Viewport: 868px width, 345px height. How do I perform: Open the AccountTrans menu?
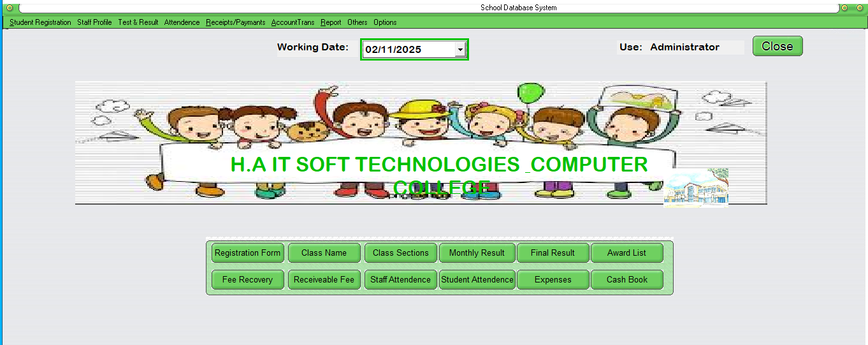(x=293, y=22)
